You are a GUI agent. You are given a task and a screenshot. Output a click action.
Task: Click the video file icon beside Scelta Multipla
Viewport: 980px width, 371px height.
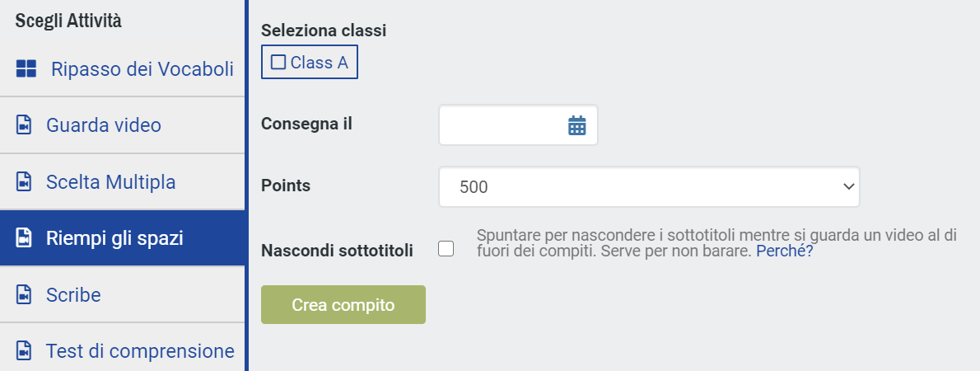click(24, 182)
